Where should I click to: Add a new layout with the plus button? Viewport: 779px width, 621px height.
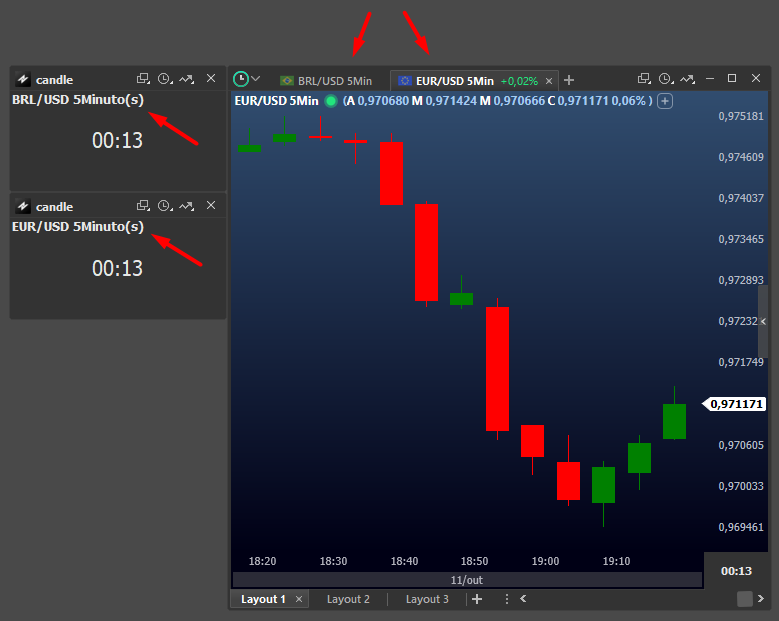(x=477, y=599)
